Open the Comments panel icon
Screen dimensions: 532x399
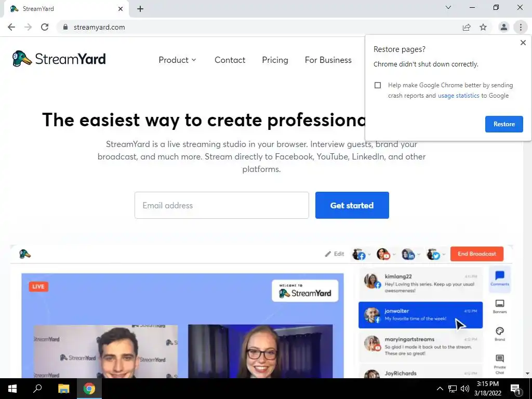(500, 278)
